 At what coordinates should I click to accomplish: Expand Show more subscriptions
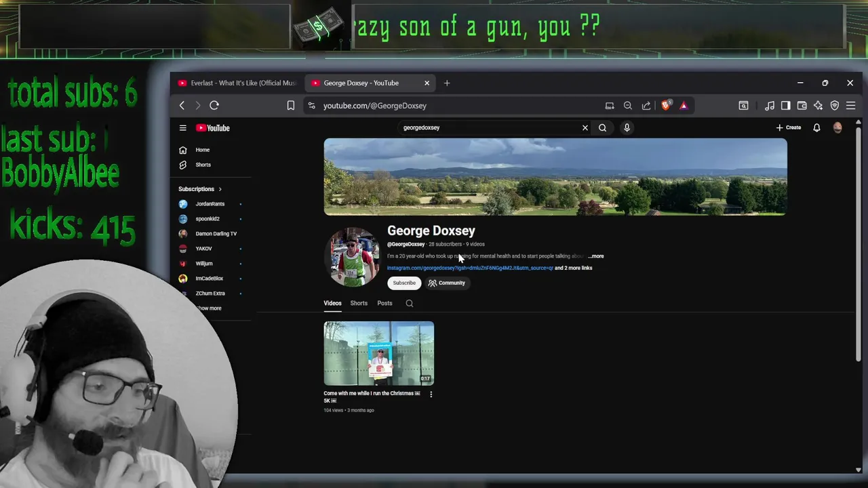coord(210,308)
